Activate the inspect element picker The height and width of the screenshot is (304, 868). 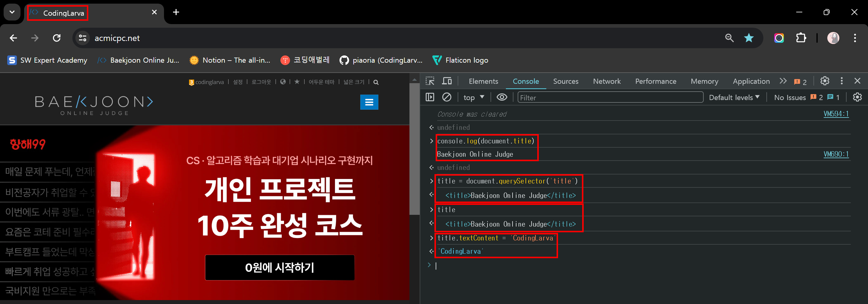coord(430,81)
